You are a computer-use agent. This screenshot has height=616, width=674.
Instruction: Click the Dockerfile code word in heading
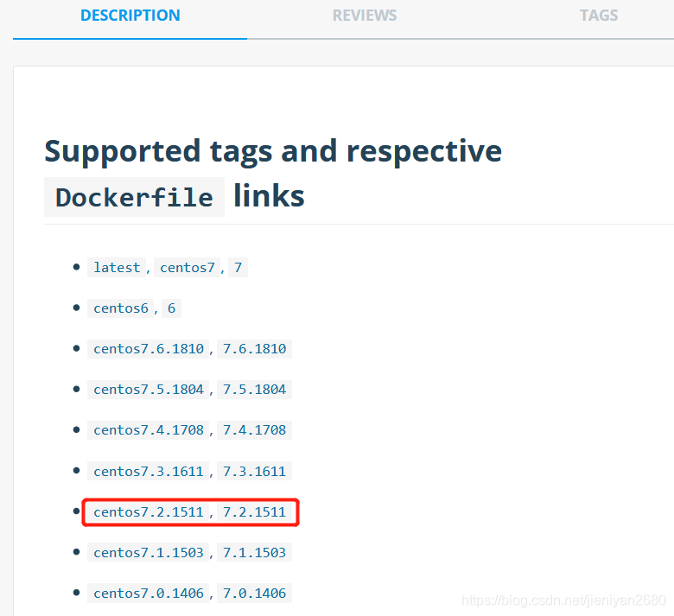[x=134, y=197]
